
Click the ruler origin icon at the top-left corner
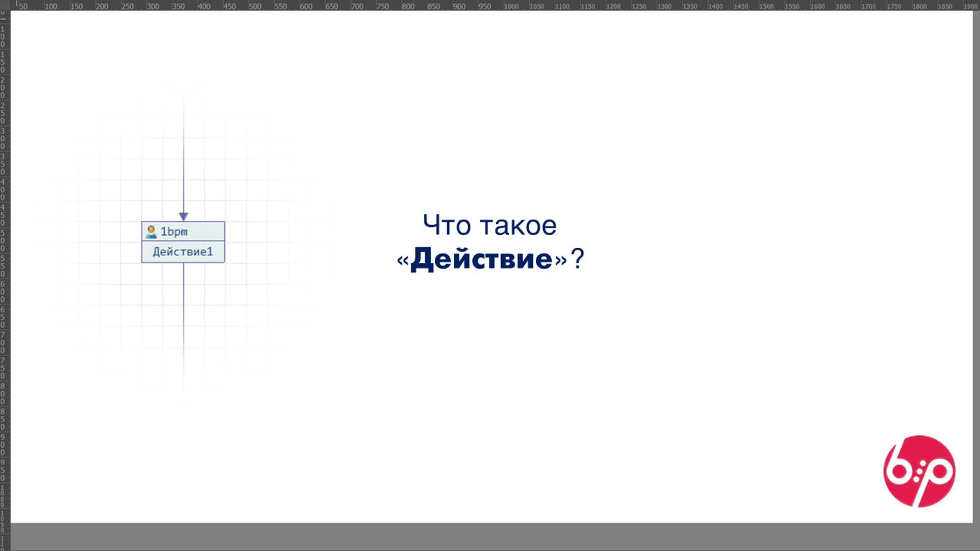6,6
